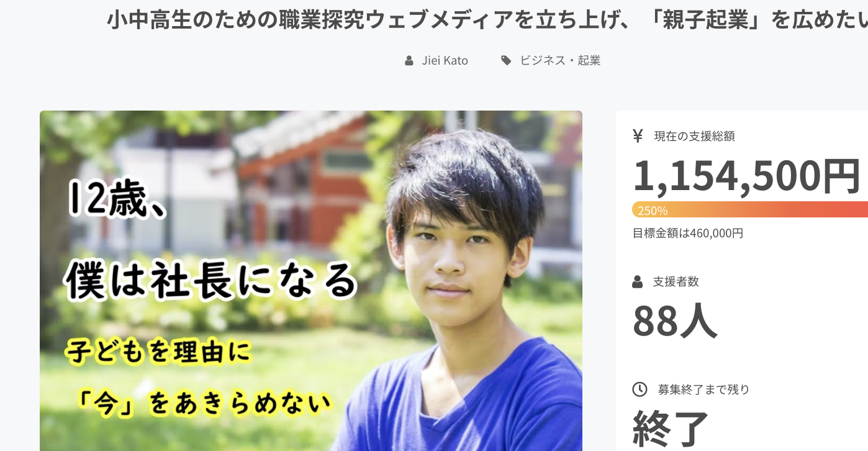Click the project main photo thumbnail
The height and width of the screenshot is (451, 868).
[x=311, y=281]
